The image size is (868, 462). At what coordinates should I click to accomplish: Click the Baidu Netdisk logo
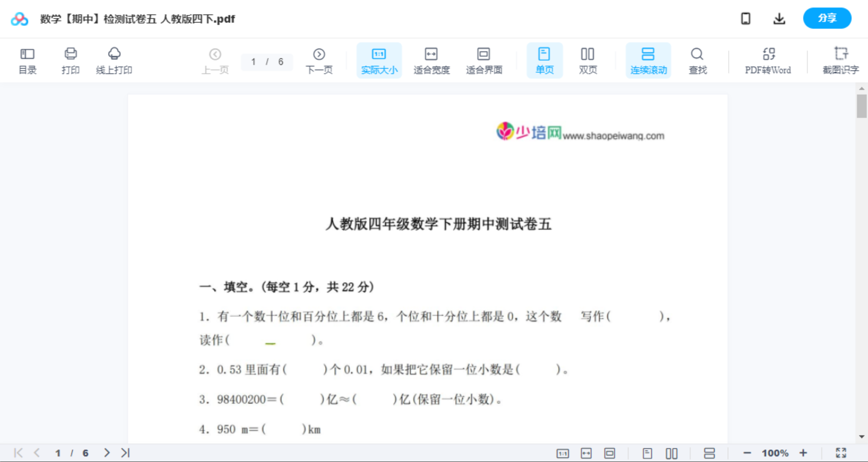click(19, 19)
